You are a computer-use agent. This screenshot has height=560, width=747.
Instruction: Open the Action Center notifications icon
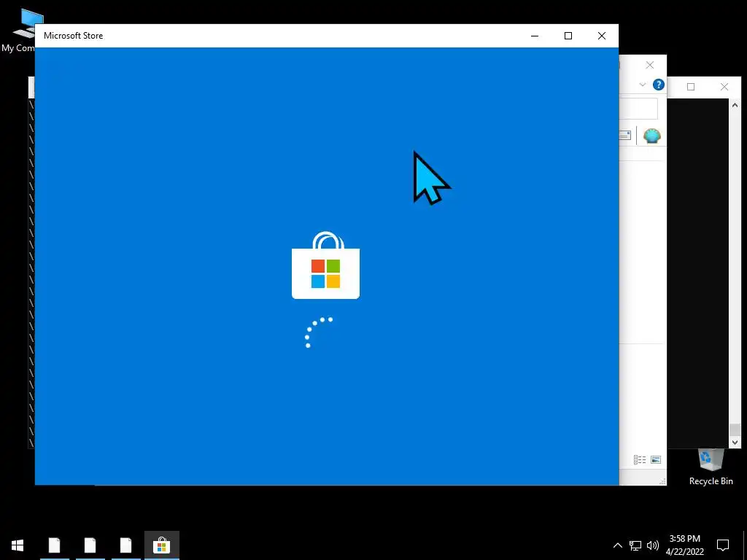click(x=723, y=545)
